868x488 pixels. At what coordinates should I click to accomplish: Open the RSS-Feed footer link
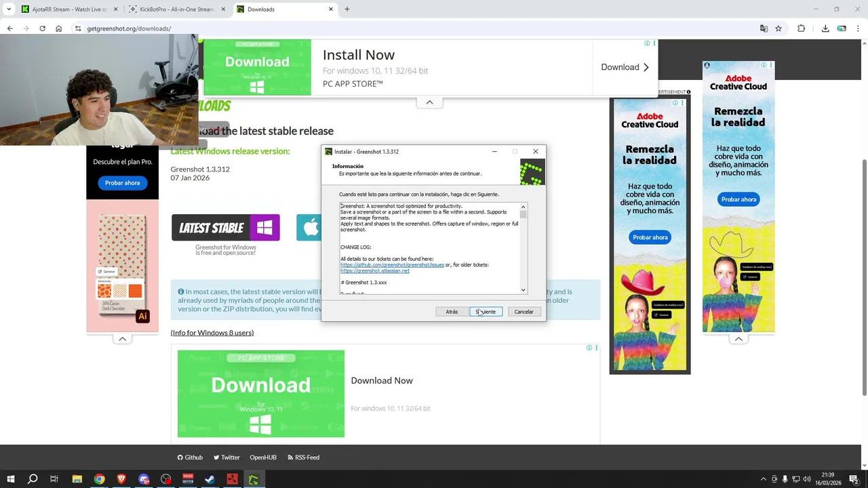coord(303,457)
